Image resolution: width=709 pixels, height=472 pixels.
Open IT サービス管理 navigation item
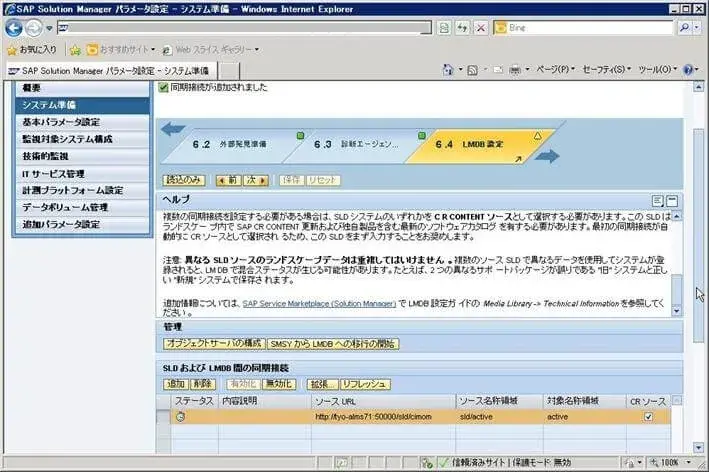pos(82,174)
